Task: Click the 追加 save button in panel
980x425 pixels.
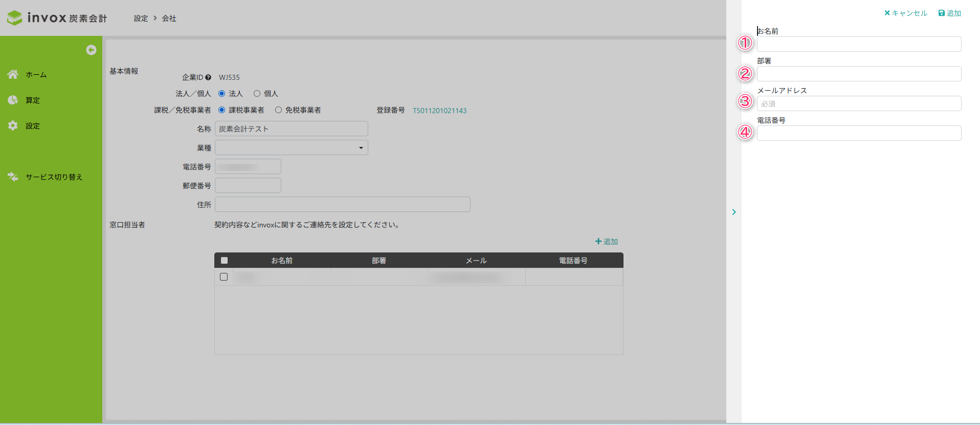Action: [950, 13]
